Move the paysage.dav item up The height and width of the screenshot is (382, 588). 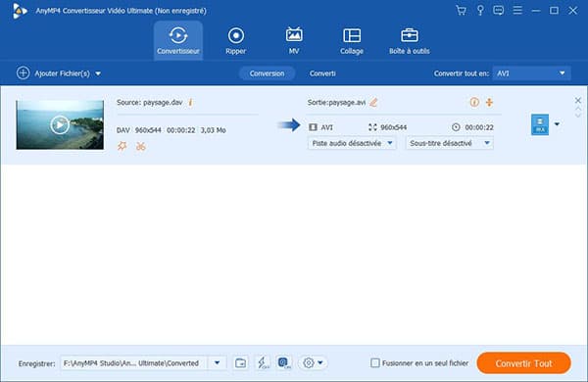click(x=578, y=109)
